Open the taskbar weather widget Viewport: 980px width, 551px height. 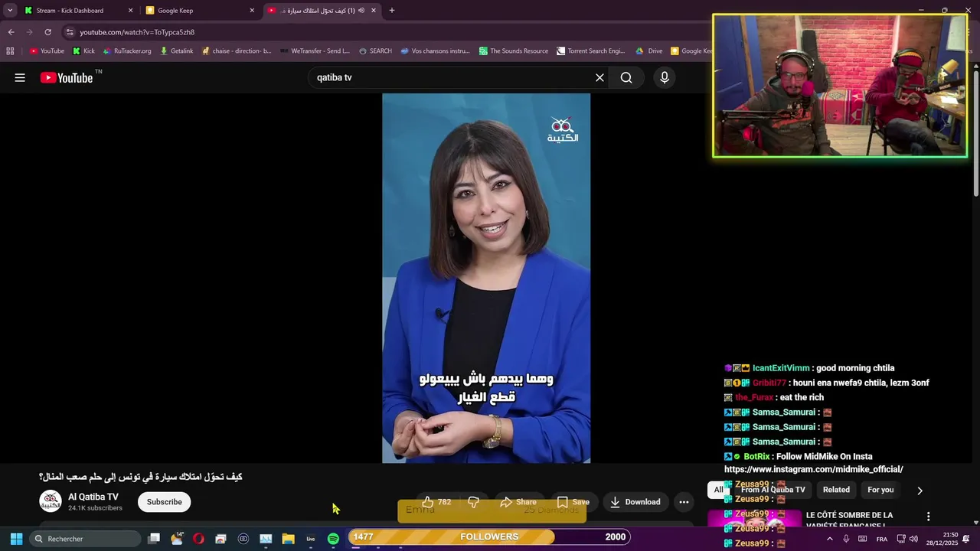coord(177,539)
